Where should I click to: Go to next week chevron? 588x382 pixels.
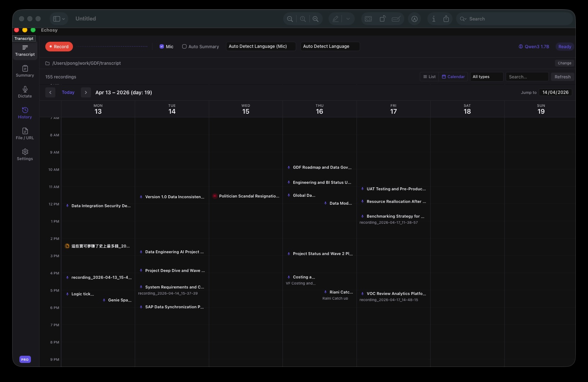point(86,92)
